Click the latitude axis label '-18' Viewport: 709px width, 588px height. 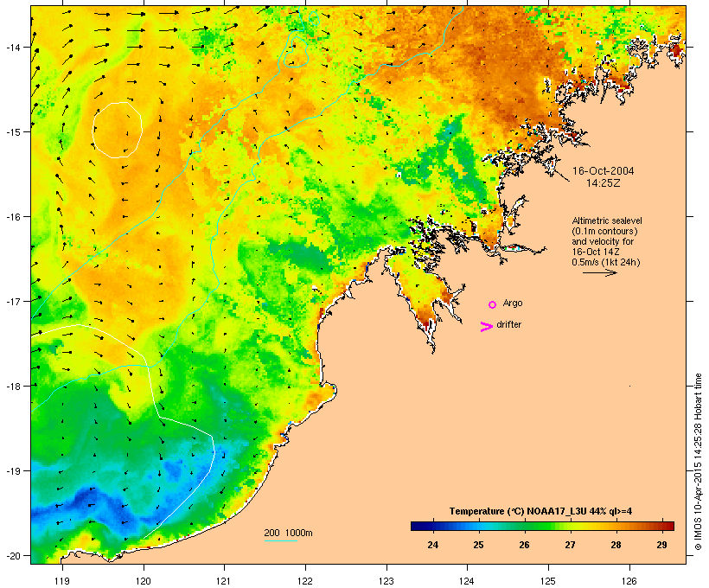12,386
